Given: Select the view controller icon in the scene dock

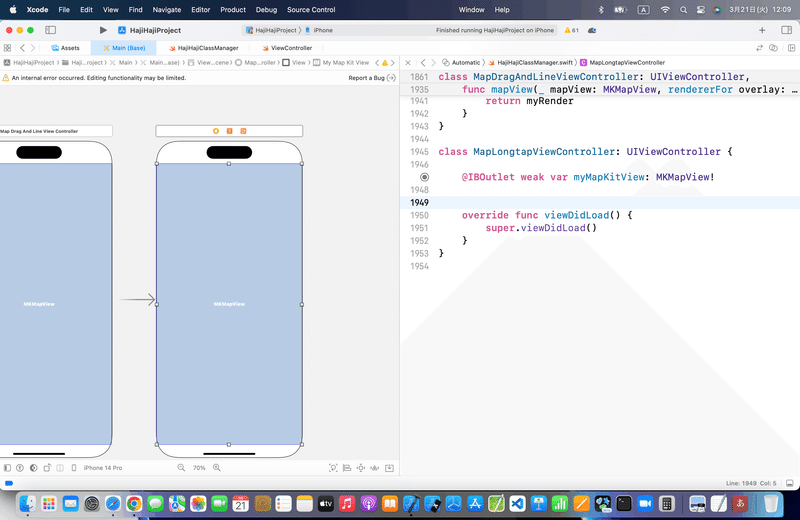Looking at the screenshot, I should (216, 131).
